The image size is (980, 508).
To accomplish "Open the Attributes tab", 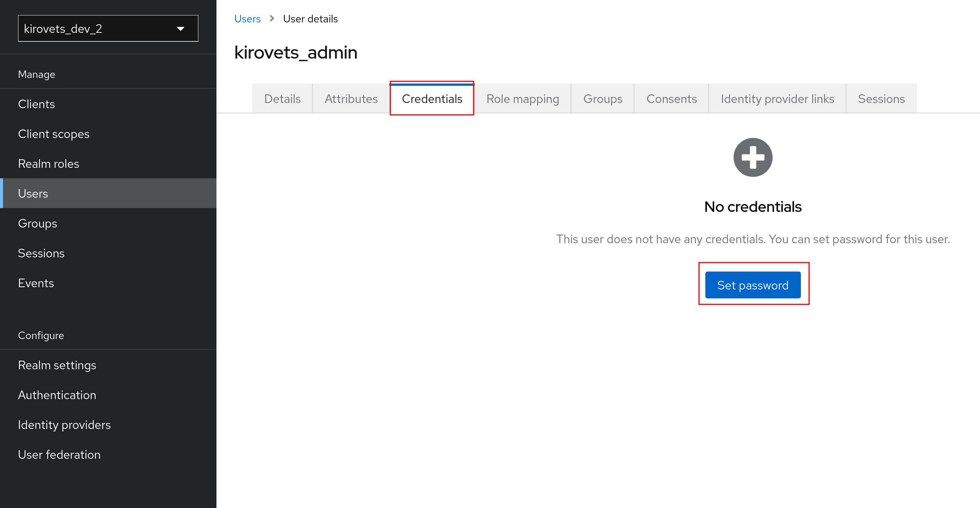I will 351,98.
